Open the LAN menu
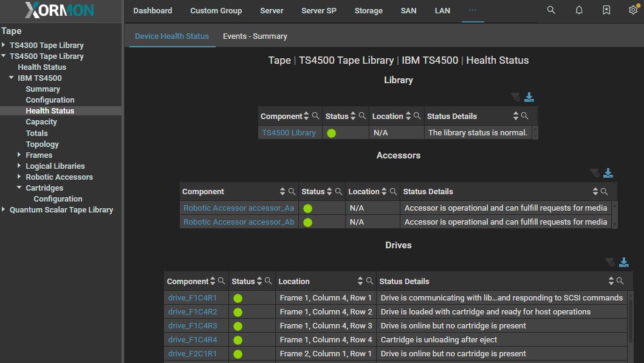This screenshot has width=644, height=363. [442, 11]
